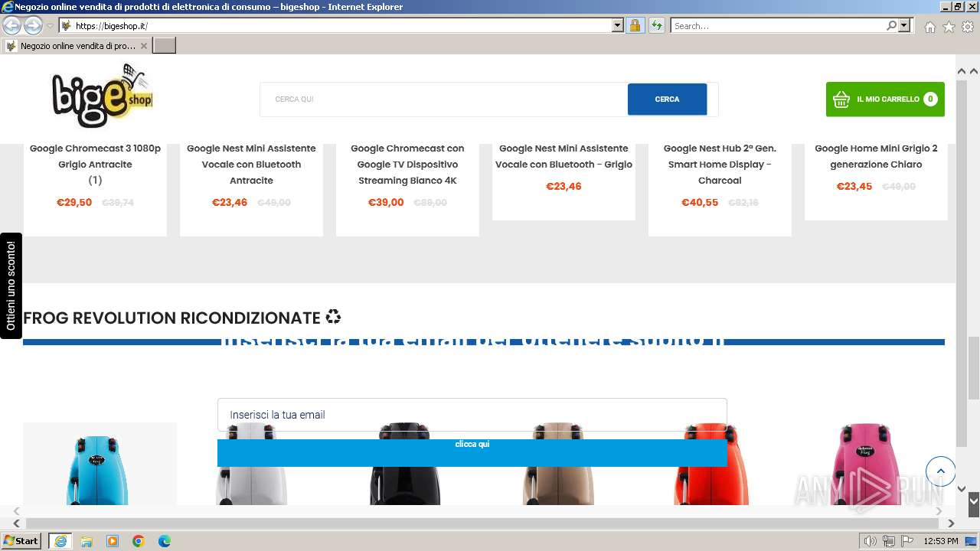Open Google Chrome taskbar icon
Image resolution: width=980 pixels, height=551 pixels.
[x=139, y=541]
